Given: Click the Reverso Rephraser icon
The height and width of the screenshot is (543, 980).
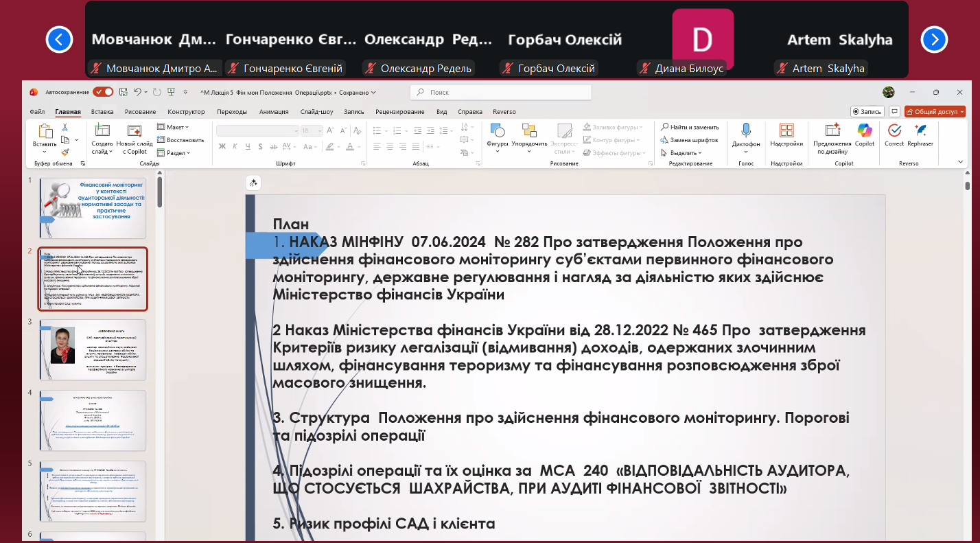Looking at the screenshot, I should click(x=920, y=130).
